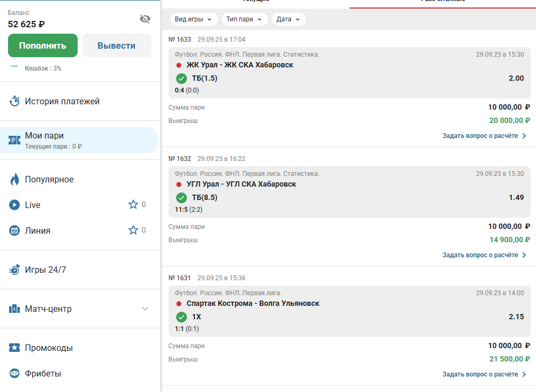The width and height of the screenshot is (536, 392).
Task: Click red live dot for УГЛ Урал match
Action: (178, 184)
